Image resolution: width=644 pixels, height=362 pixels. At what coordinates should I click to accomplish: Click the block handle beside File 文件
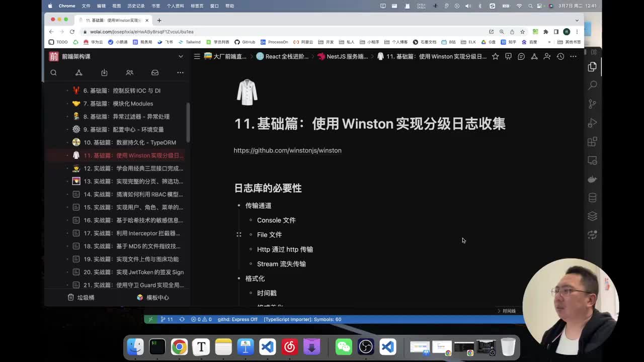[238, 235]
